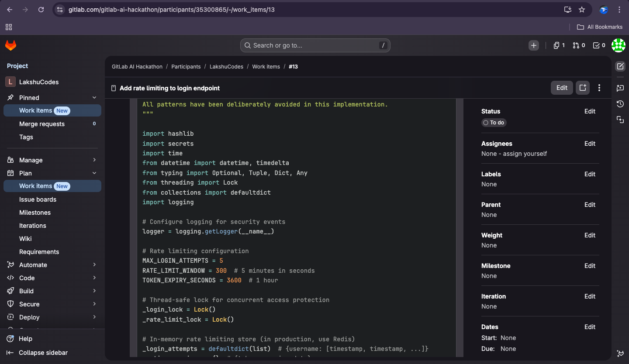Edit the Milestone field

click(590, 266)
